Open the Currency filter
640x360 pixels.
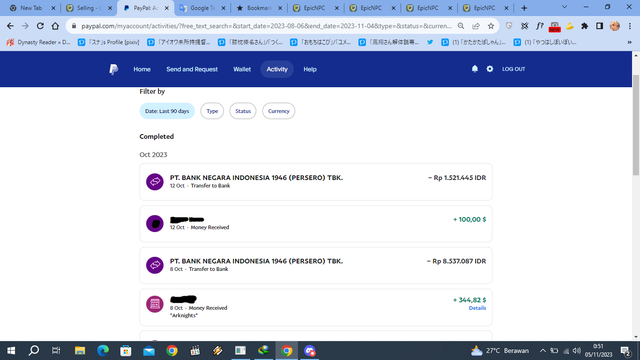click(x=279, y=111)
